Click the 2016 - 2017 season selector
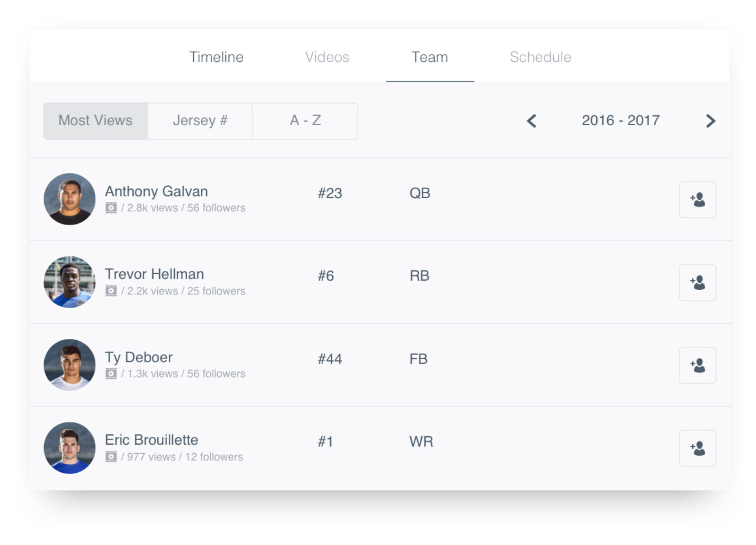This screenshot has width=756, height=545. pyautogui.click(x=620, y=121)
